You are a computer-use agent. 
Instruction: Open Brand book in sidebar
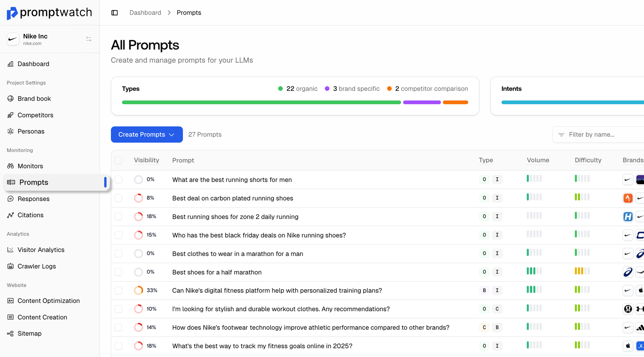tap(34, 99)
